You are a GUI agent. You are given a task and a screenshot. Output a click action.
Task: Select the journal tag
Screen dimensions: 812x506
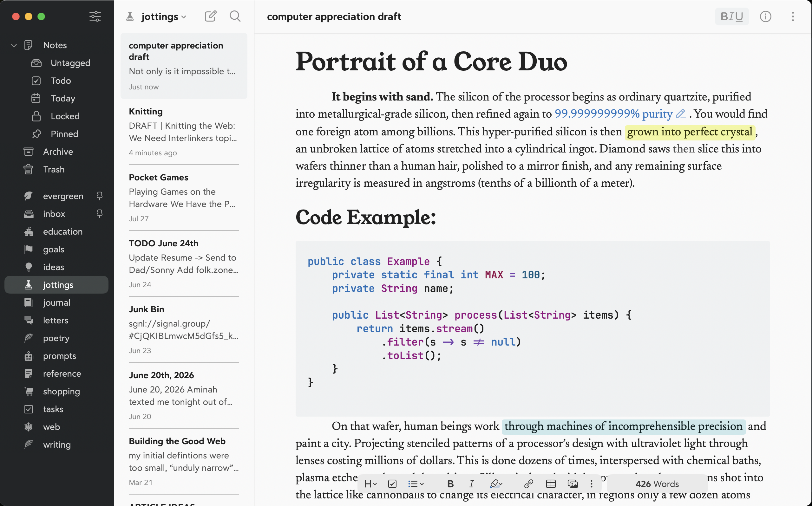point(56,302)
